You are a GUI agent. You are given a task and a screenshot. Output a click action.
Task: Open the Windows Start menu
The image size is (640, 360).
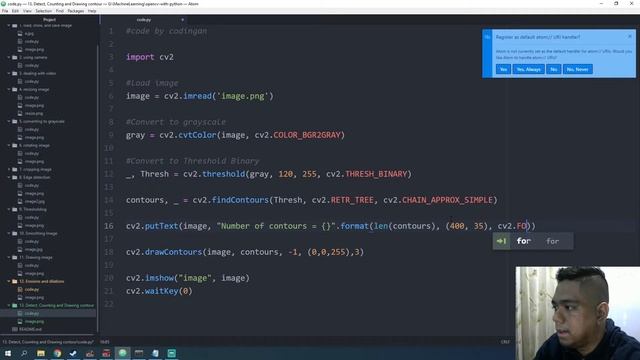pyautogui.click(x=8, y=353)
